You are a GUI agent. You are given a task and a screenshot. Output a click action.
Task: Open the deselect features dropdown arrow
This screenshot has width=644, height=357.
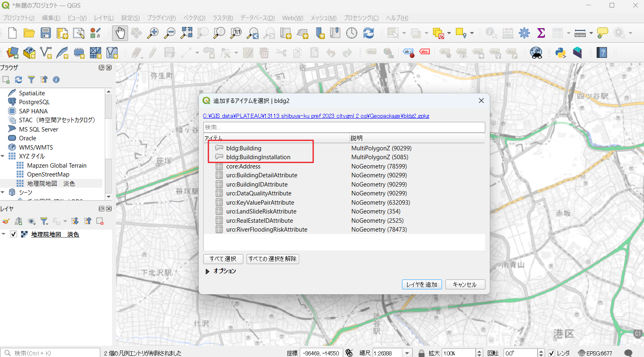449,33
